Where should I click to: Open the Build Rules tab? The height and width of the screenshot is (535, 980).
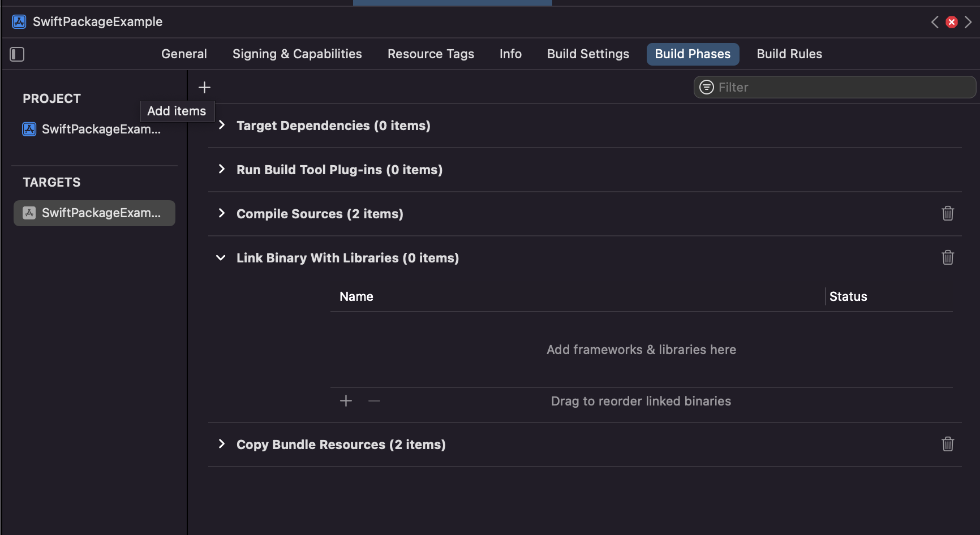click(x=789, y=54)
